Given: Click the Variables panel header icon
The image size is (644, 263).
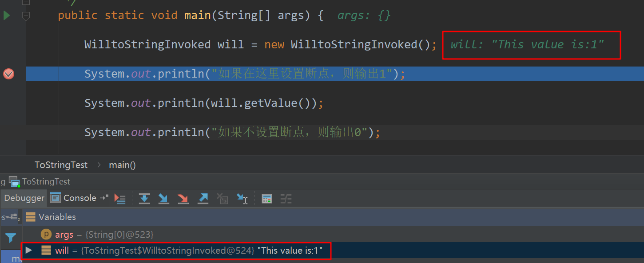Looking at the screenshot, I should click(x=31, y=217).
